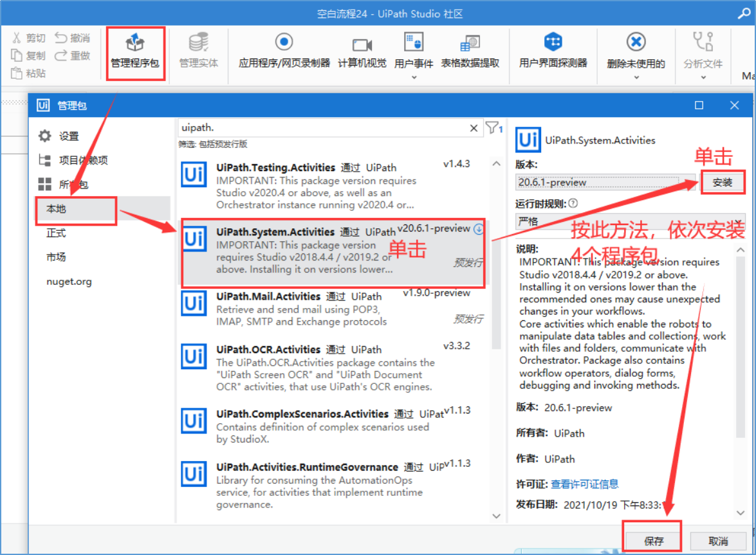The image size is (756, 555).
Task: Click UiPath.Testing.Activities Ui logo icon
Action: click(194, 174)
